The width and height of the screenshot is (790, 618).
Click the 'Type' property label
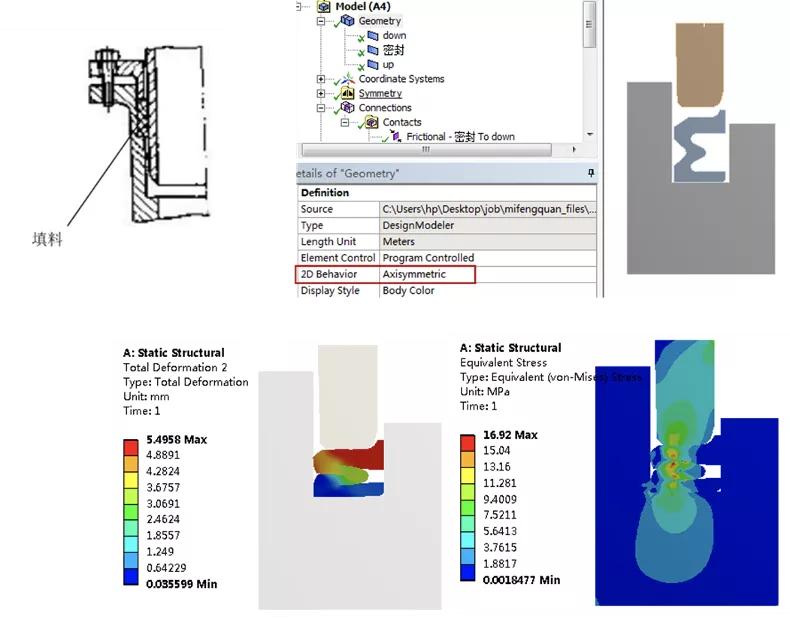[x=312, y=226]
